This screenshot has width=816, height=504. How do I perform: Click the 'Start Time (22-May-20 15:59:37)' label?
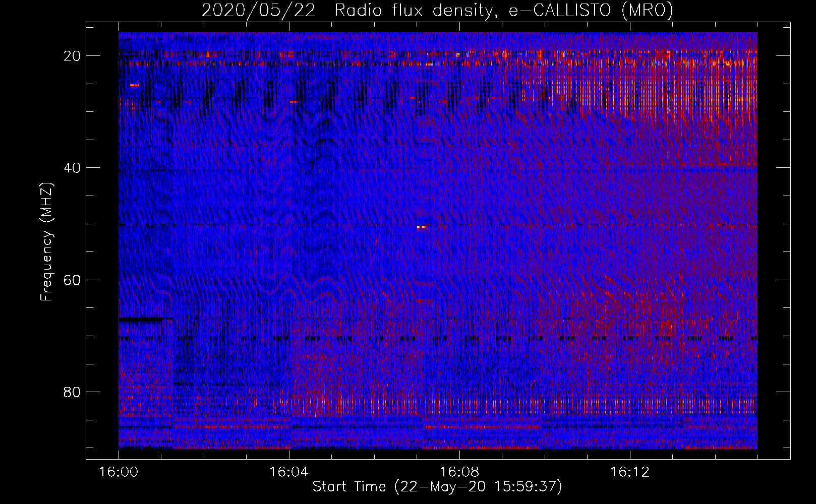click(x=437, y=487)
